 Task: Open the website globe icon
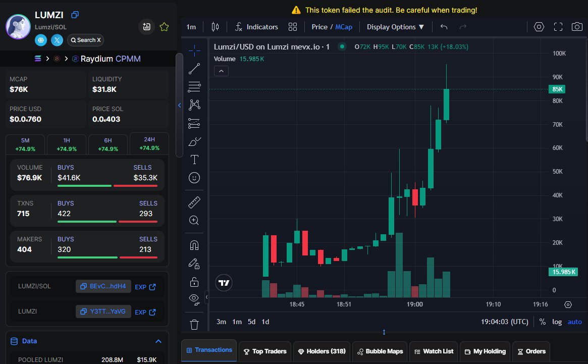click(41, 40)
